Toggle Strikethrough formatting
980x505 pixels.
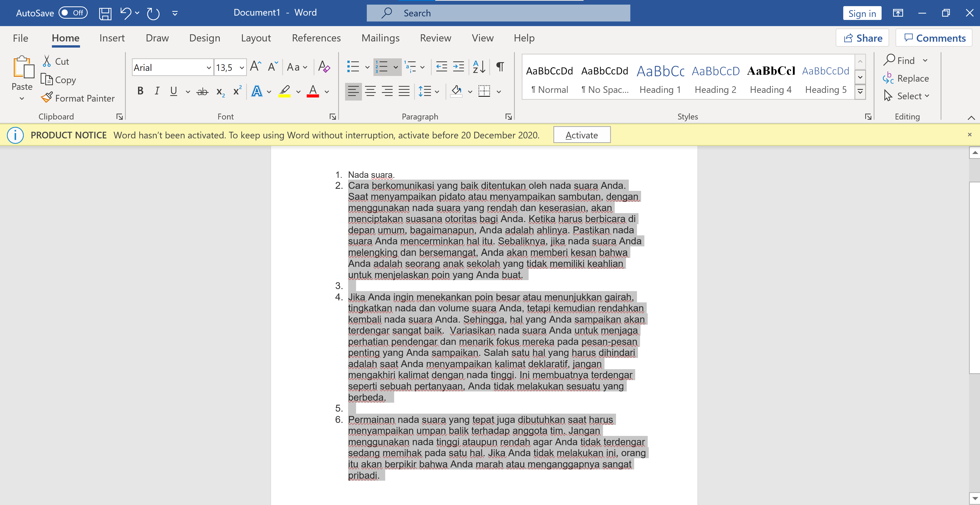tap(202, 91)
